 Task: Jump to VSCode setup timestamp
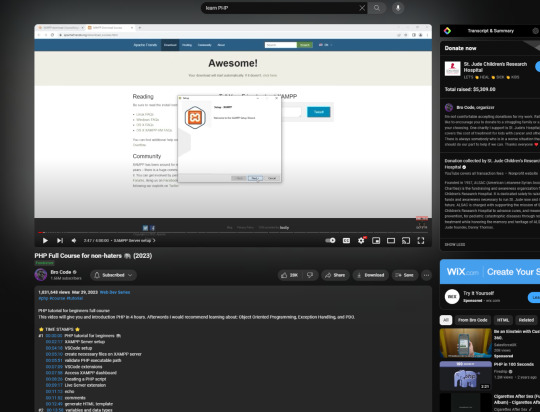[54, 348]
